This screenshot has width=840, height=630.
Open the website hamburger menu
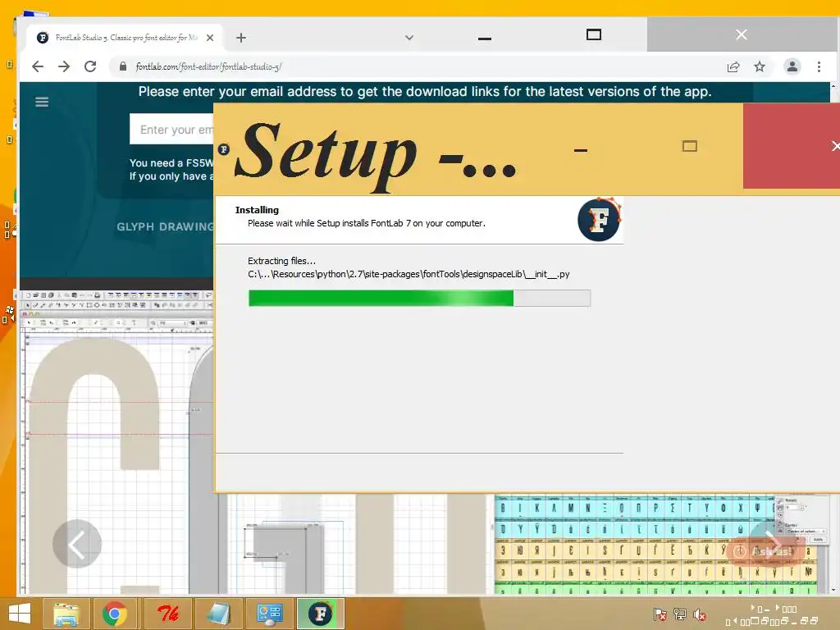click(42, 102)
